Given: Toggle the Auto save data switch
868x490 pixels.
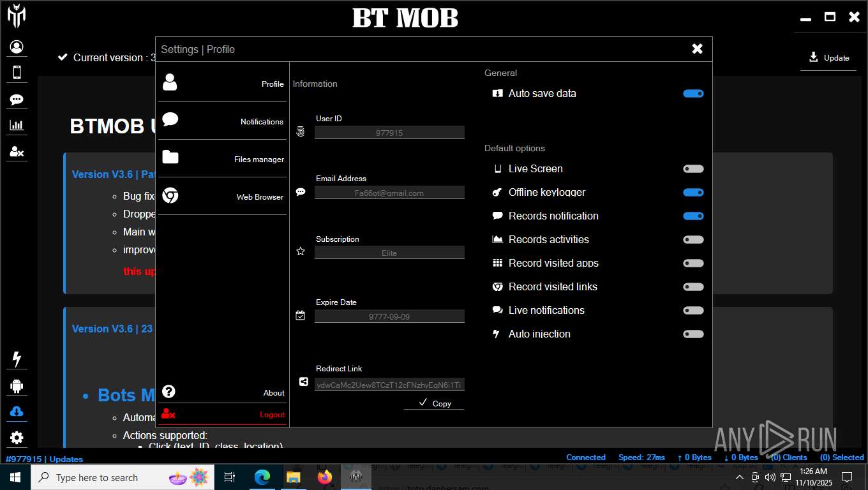Looking at the screenshot, I should 693,93.
